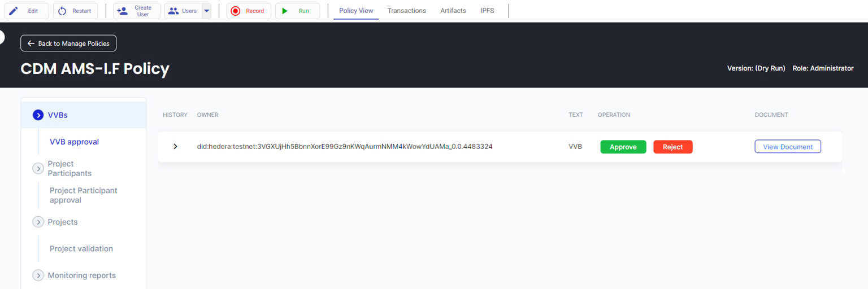Viewport: 868px width, 289px height.
Task: Expand the Projects section chevron
Action: pyautogui.click(x=38, y=222)
